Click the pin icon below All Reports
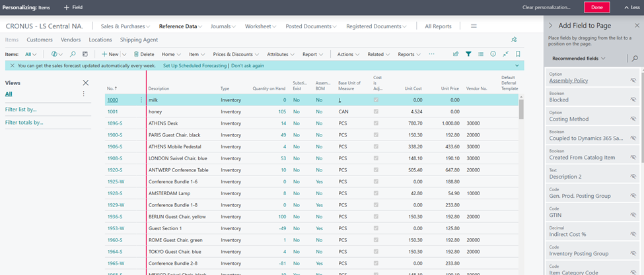Screen dimensions: 644x275 click(514, 40)
